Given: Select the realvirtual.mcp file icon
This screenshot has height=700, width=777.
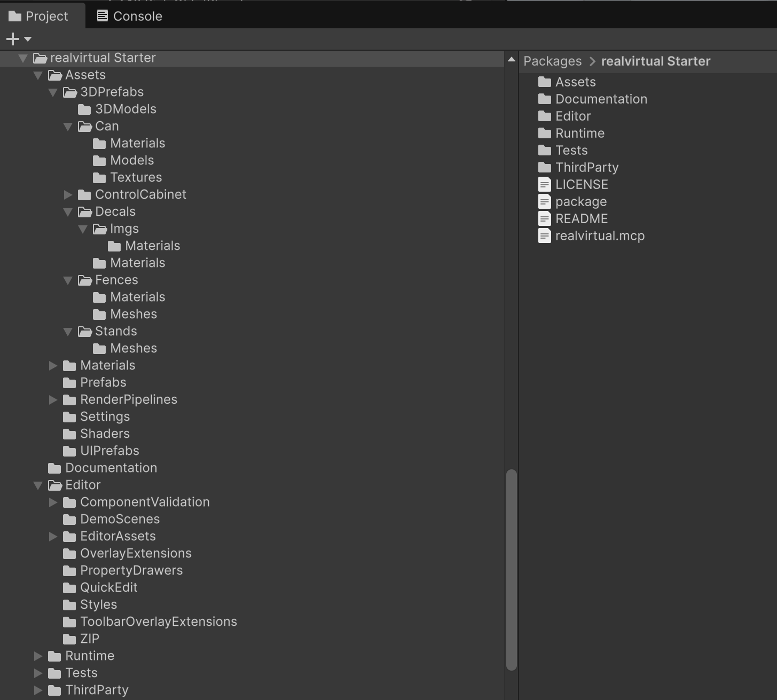Looking at the screenshot, I should click(x=544, y=236).
